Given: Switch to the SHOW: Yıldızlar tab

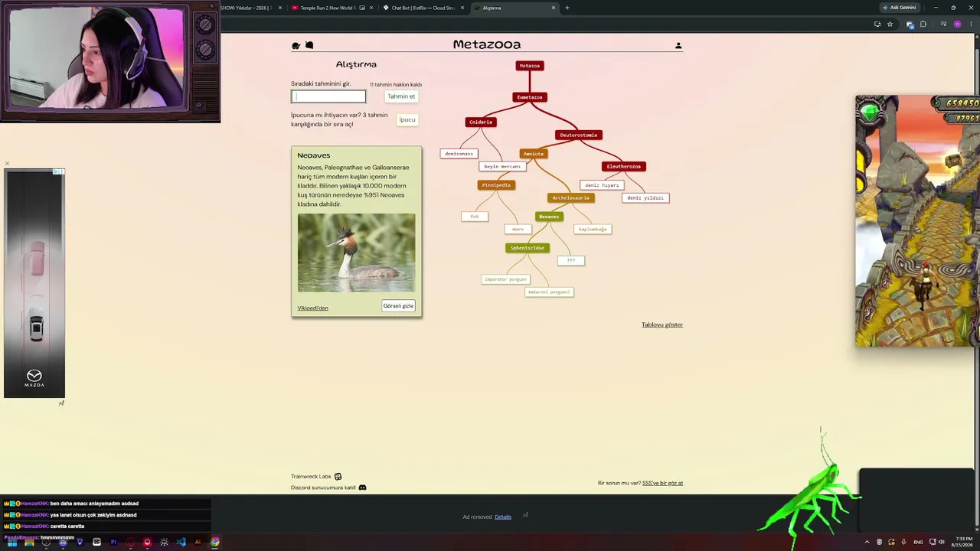Looking at the screenshot, I should point(251,8).
